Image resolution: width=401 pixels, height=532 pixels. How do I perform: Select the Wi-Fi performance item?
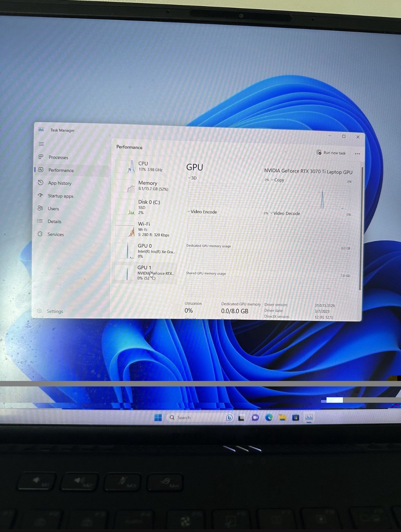146,229
